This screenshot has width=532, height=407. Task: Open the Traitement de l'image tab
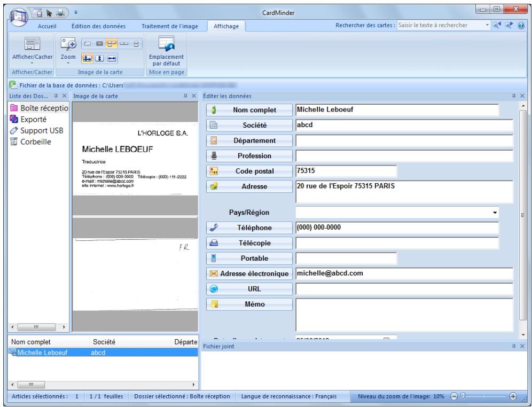click(x=170, y=25)
